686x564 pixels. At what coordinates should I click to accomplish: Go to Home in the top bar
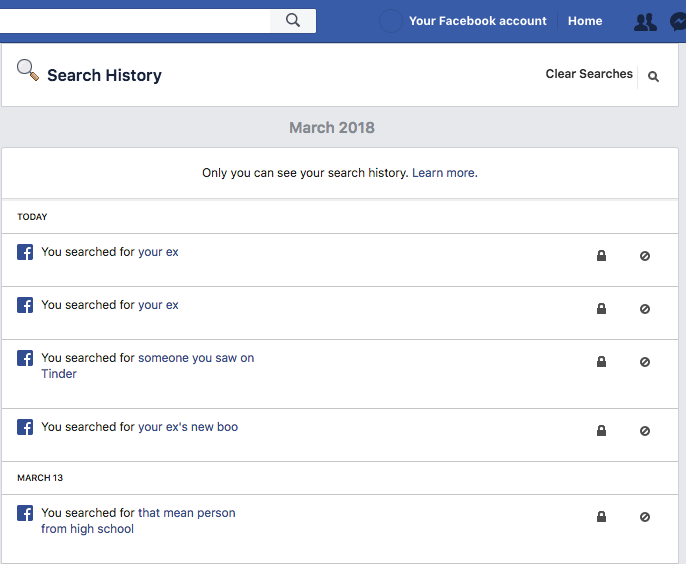click(x=585, y=21)
